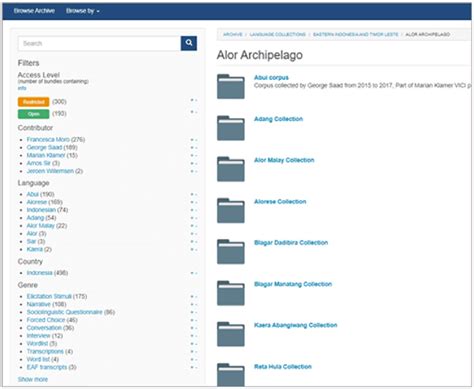Click the plus icon on George Saad row
The image size is (474, 389).
pyautogui.click(x=192, y=148)
